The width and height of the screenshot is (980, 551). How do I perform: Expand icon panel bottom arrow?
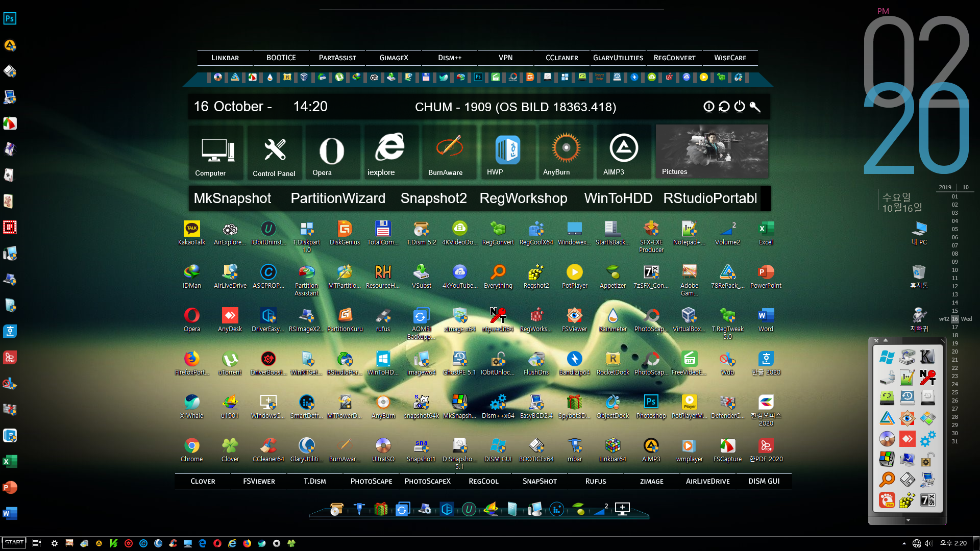tap(908, 520)
